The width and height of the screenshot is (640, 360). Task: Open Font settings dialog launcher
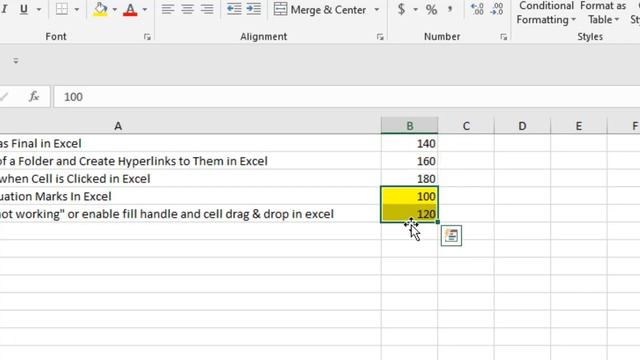click(147, 37)
